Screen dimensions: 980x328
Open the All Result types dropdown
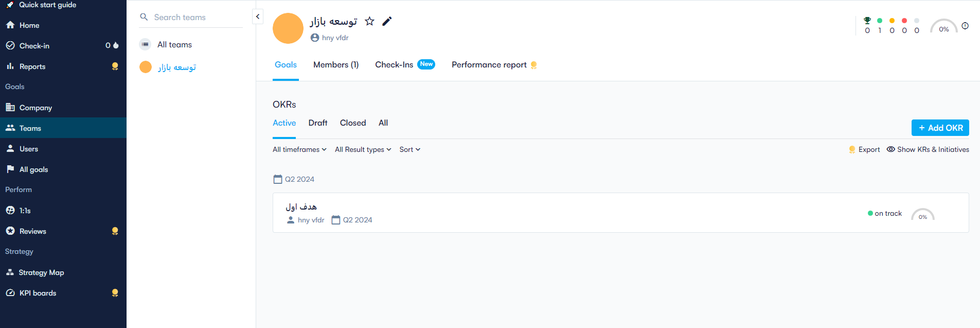(x=363, y=149)
